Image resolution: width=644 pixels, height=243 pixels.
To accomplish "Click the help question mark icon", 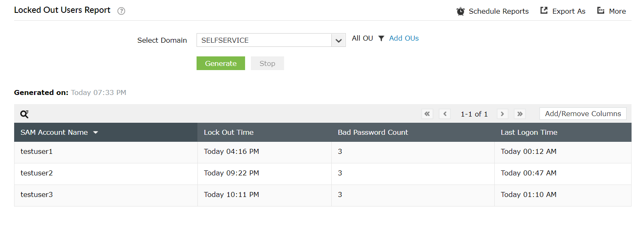I will 121,11.
